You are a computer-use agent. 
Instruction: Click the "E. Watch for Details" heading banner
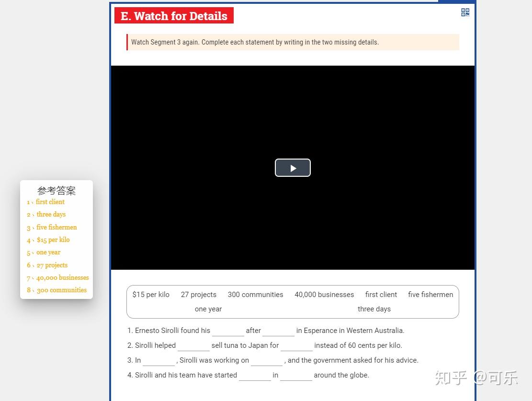pos(174,15)
